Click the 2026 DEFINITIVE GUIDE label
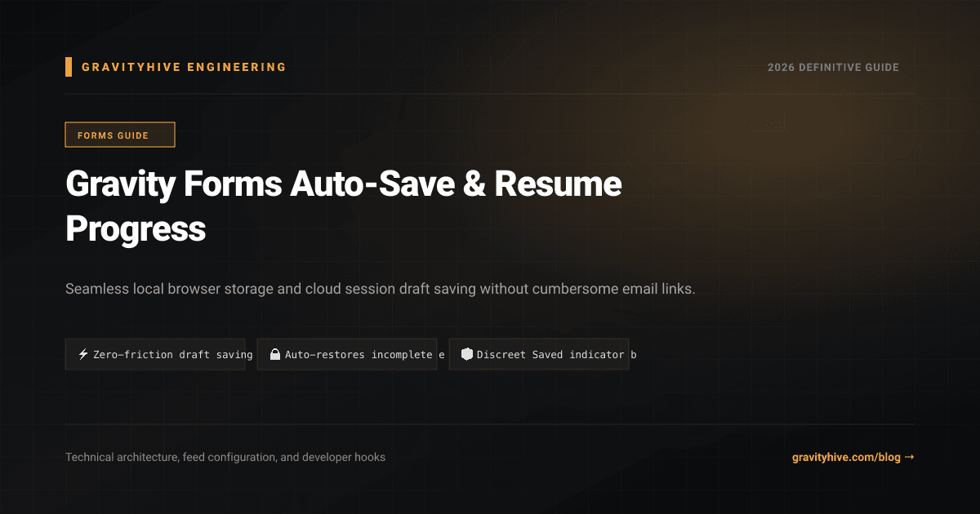This screenshot has height=514, width=980. [x=833, y=67]
